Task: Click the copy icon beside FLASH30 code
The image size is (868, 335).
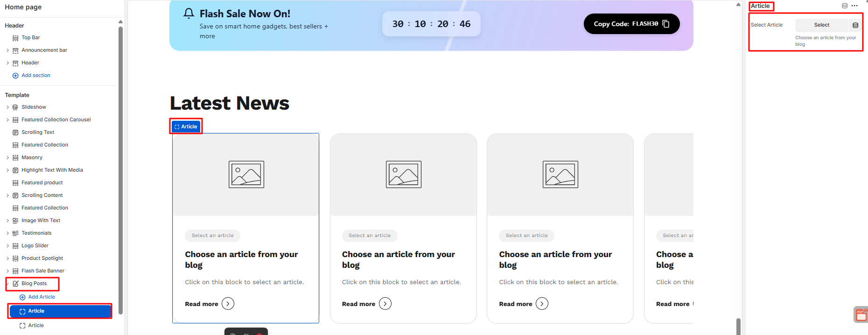Action: 666,24
